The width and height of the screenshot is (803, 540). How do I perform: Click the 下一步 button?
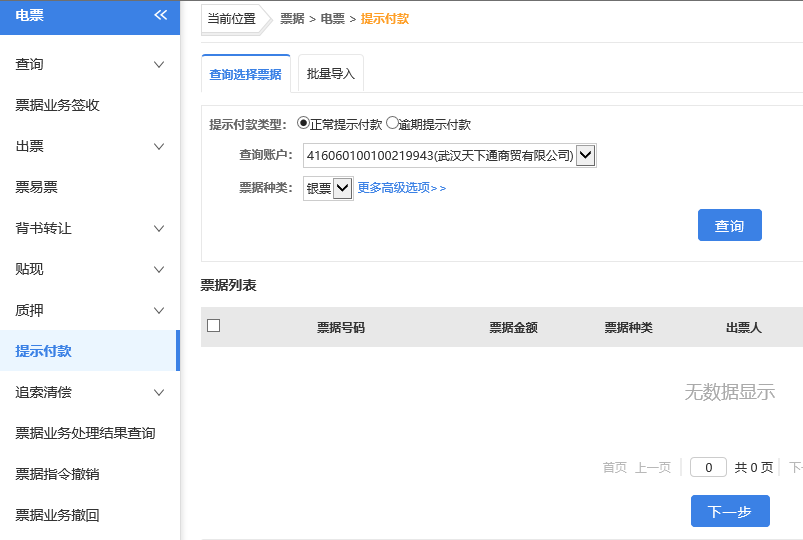click(x=729, y=511)
